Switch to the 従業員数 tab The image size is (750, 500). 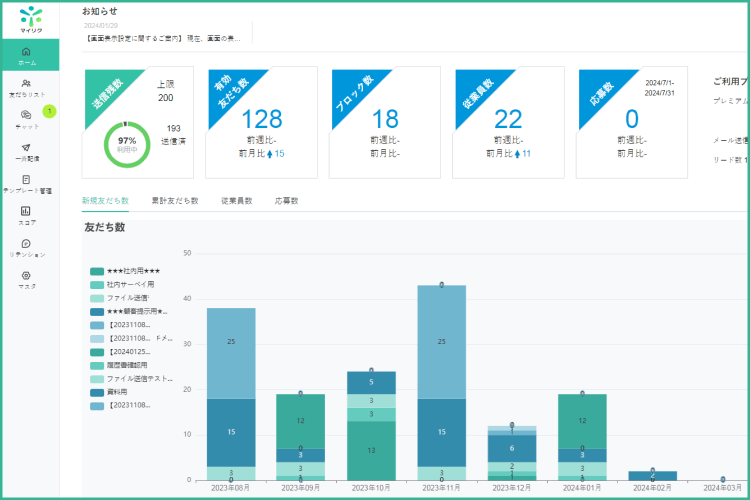[236, 201]
